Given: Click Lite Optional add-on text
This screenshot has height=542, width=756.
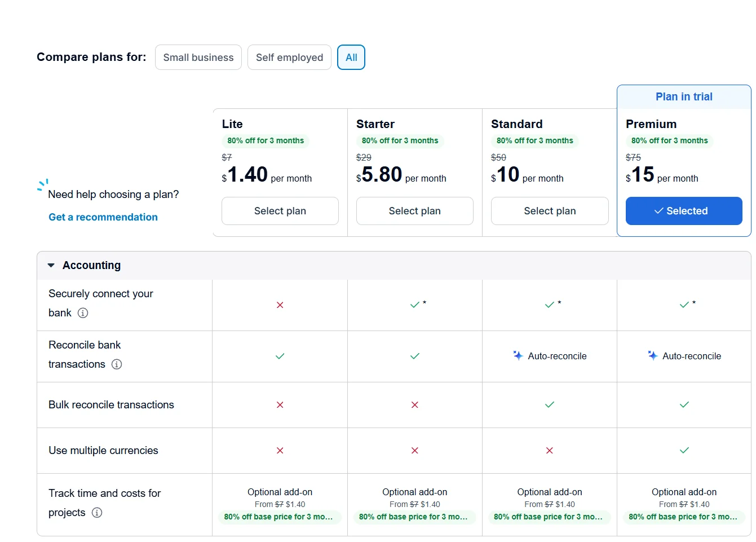Looking at the screenshot, I should click(280, 492).
